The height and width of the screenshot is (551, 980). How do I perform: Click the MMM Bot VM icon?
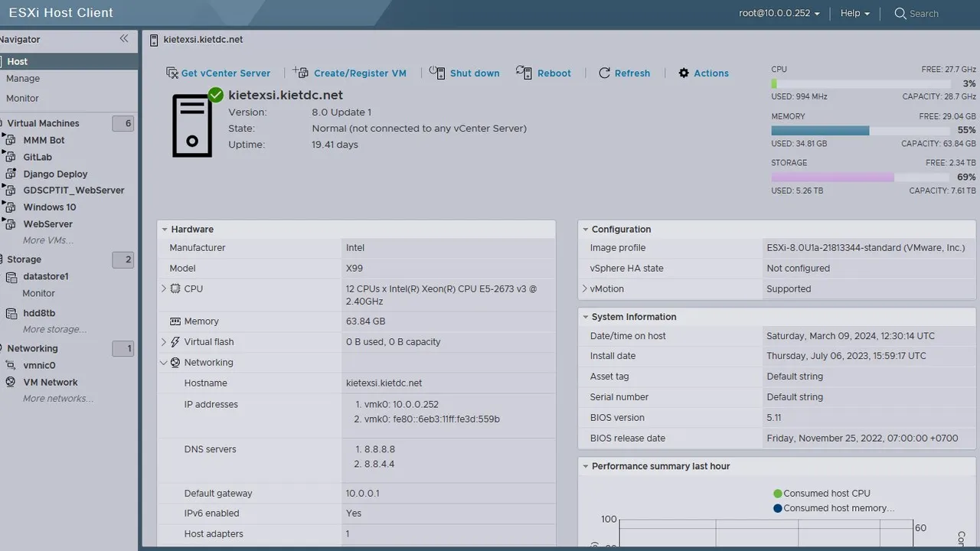click(11, 140)
